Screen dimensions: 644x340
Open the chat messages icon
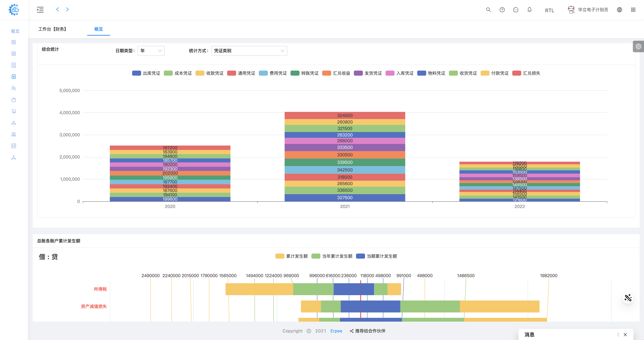[515, 10]
